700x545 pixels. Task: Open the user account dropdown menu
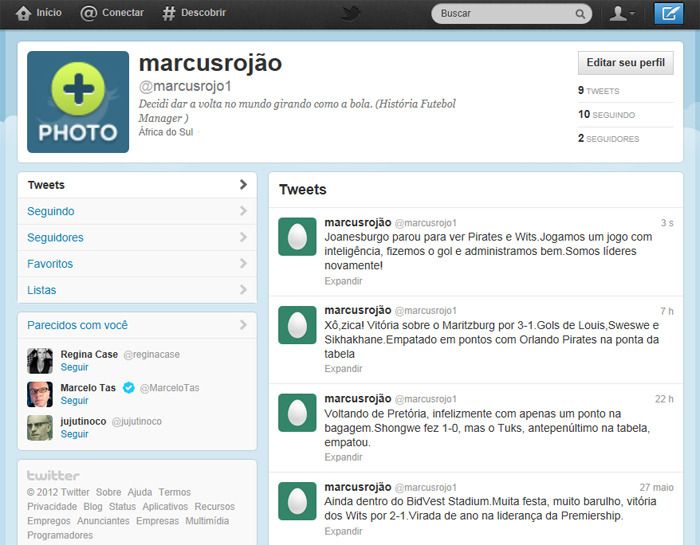pos(623,13)
